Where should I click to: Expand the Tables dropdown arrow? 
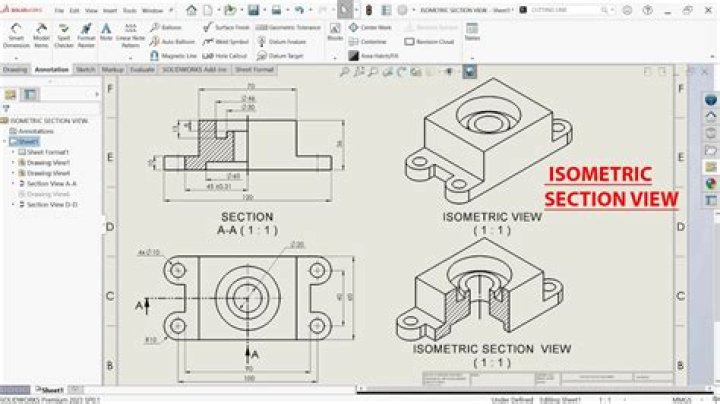pos(472,58)
